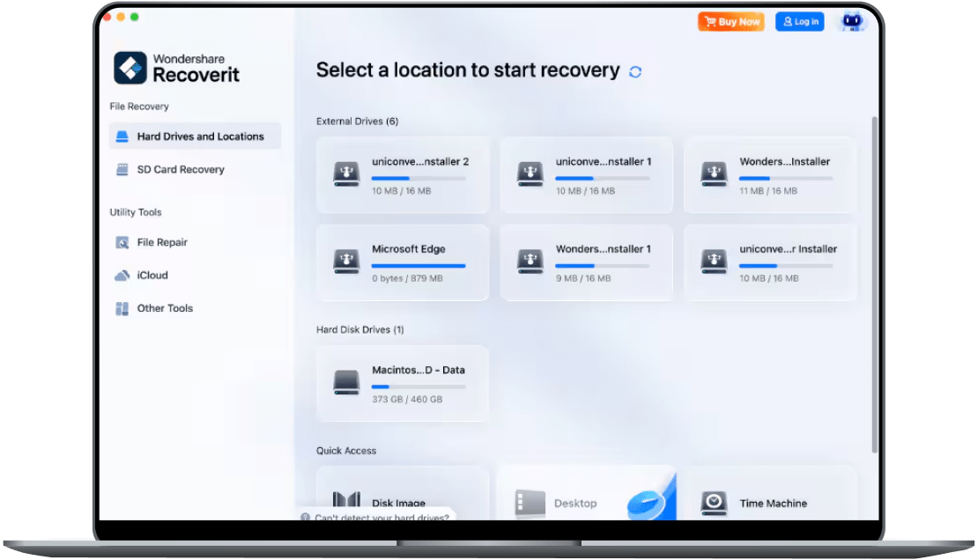978x560 pixels.
Task: Click the 'External Drives (6)' heading
Action: pyautogui.click(x=358, y=122)
